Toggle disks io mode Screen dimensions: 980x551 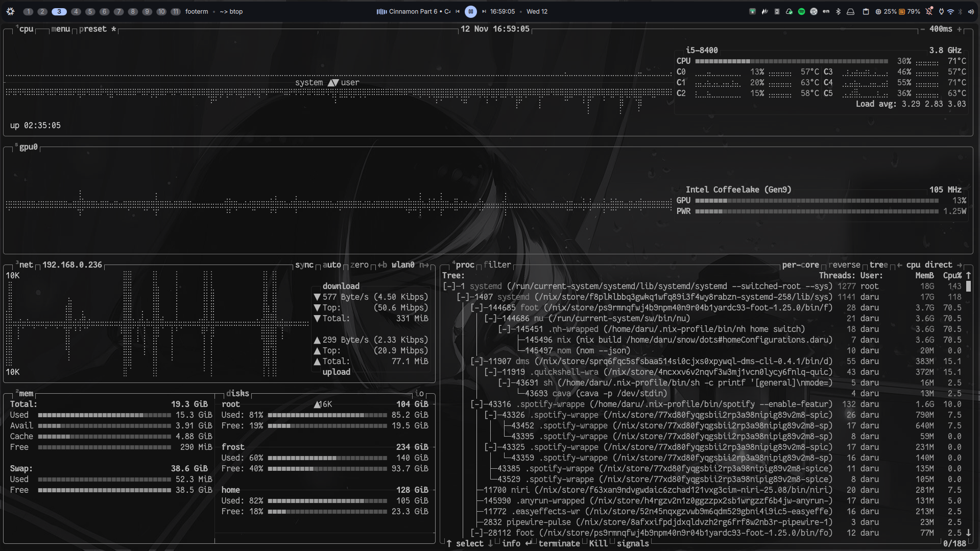tap(419, 393)
